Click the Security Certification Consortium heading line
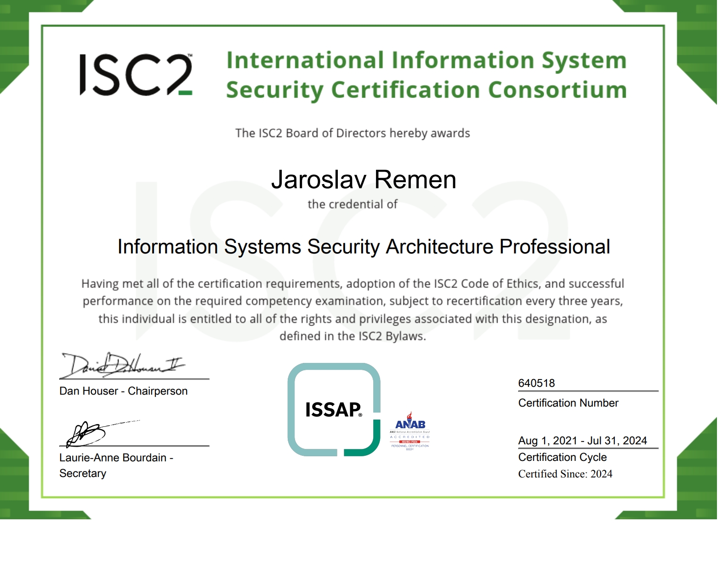Viewport: 728px width, 563px height. (x=426, y=90)
